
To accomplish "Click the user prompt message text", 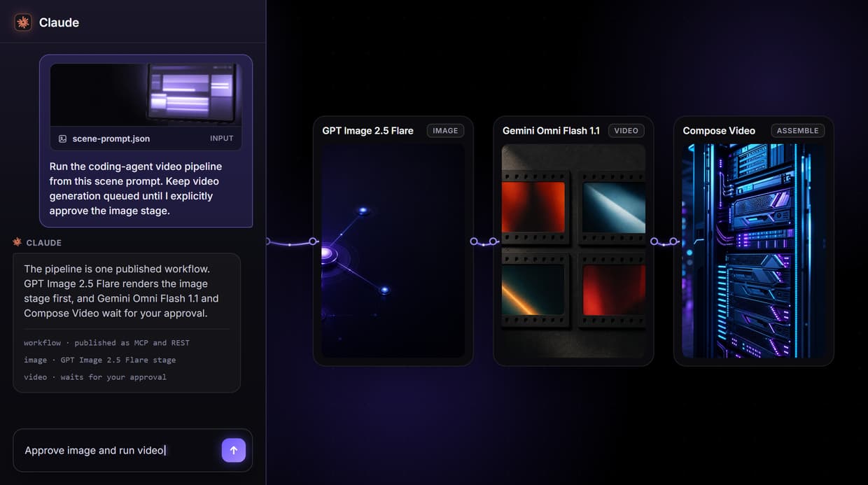I will click(x=136, y=188).
